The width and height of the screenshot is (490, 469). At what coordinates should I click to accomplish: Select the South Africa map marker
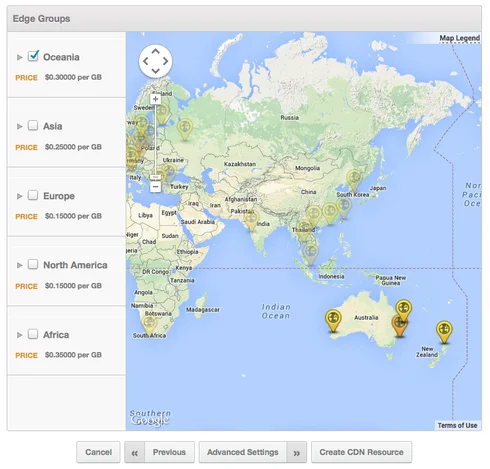(149, 325)
